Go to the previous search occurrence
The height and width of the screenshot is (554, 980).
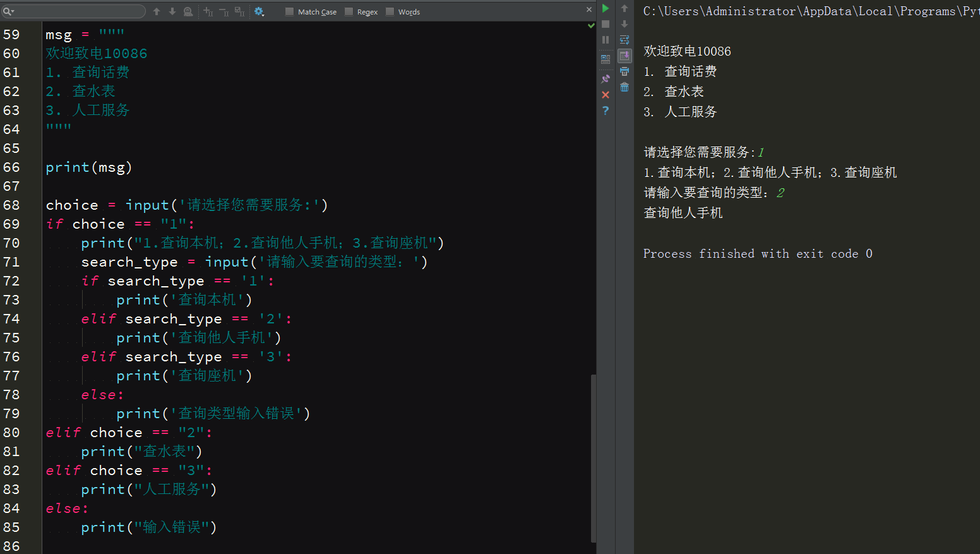pos(157,11)
